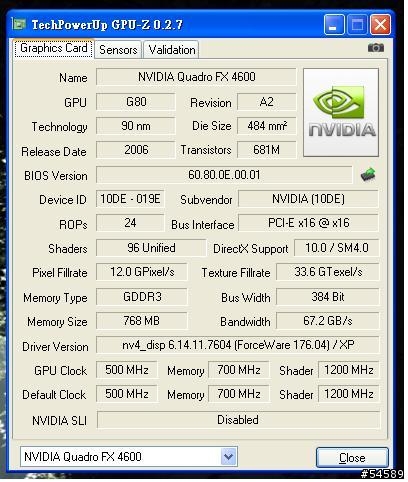This screenshot has height=482, width=408.
Task: Open the NVIDIA Quadro FX 4600 dropdown
Action: (x=129, y=456)
